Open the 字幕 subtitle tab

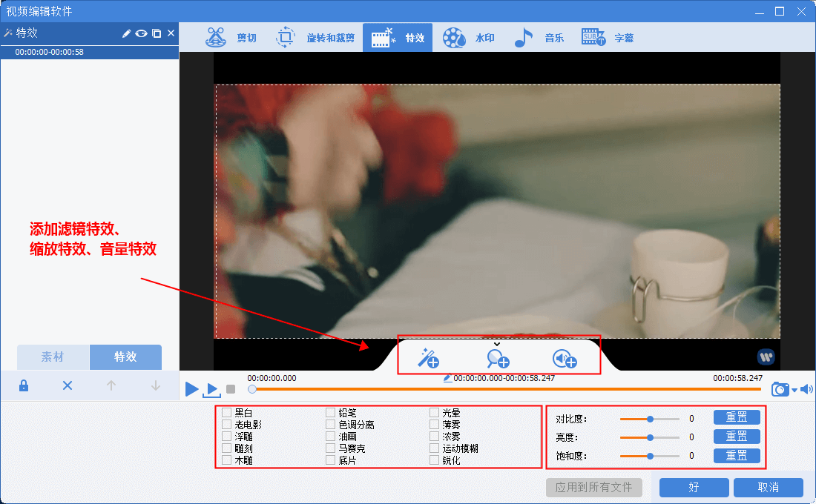point(608,38)
